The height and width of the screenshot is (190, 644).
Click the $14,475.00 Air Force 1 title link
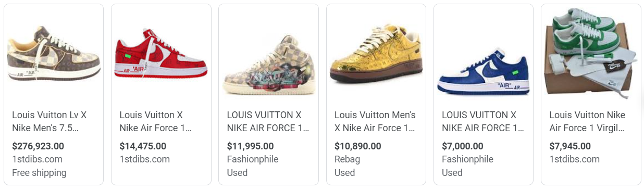[156, 121]
